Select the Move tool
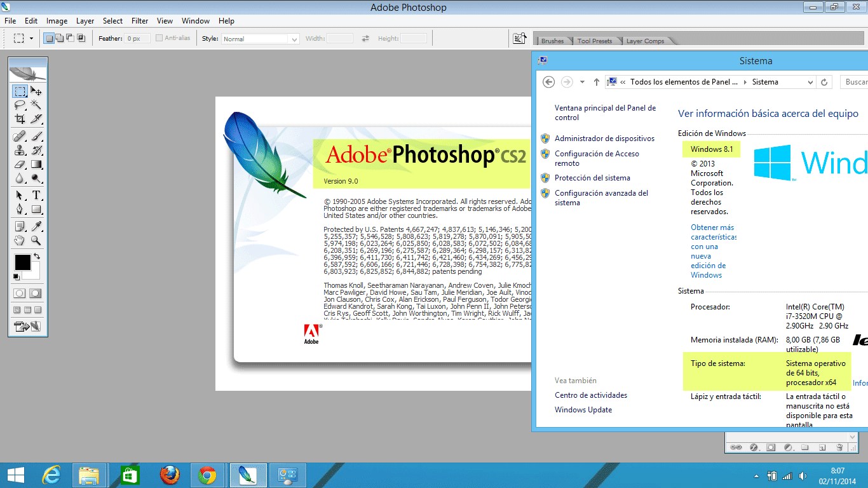The image size is (868, 488). pyautogui.click(x=36, y=91)
